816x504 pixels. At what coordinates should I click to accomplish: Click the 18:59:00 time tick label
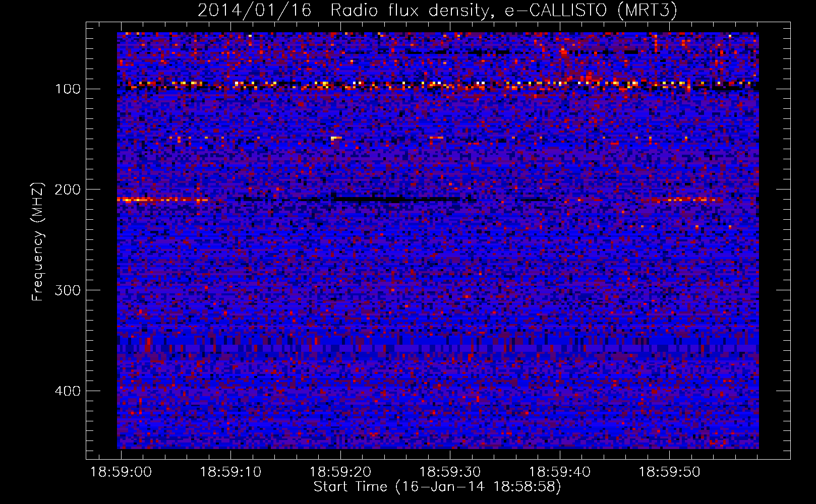[121, 472]
